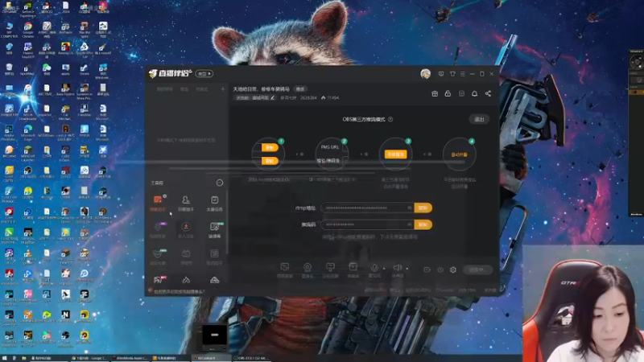The width and height of the screenshot is (644, 362).
Task: Click the upper copy button in step 1
Action: point(270,147)
